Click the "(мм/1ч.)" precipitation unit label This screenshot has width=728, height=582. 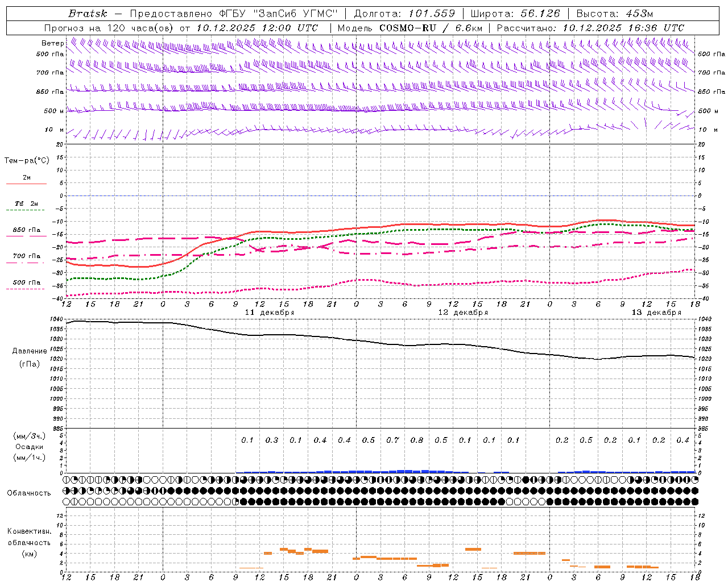click(x=30, y=458)
